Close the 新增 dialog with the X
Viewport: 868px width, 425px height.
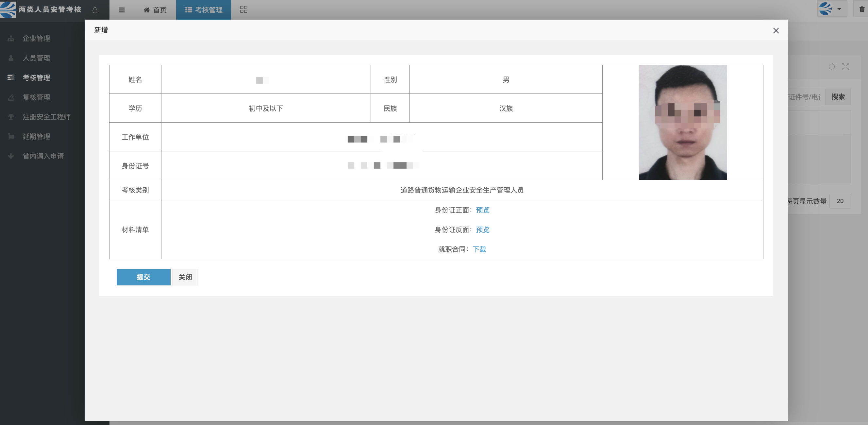pyautogui.click(x=776, y=30)
